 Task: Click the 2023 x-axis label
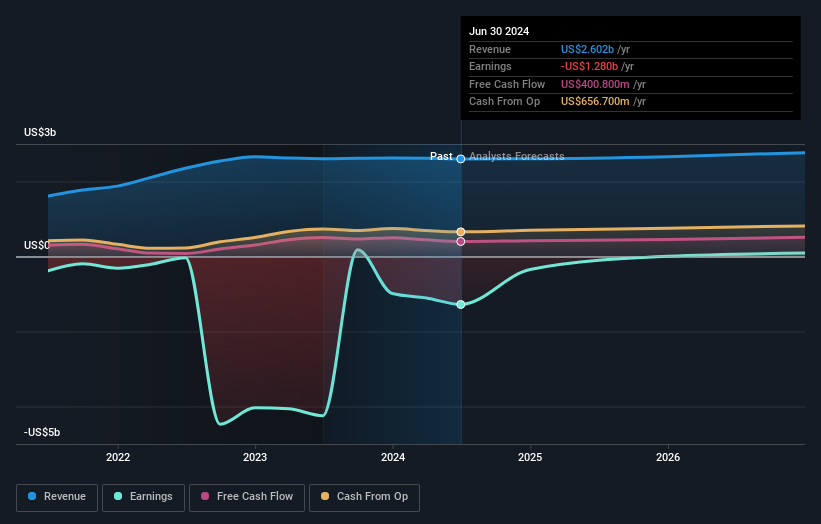tap(255, 457)
